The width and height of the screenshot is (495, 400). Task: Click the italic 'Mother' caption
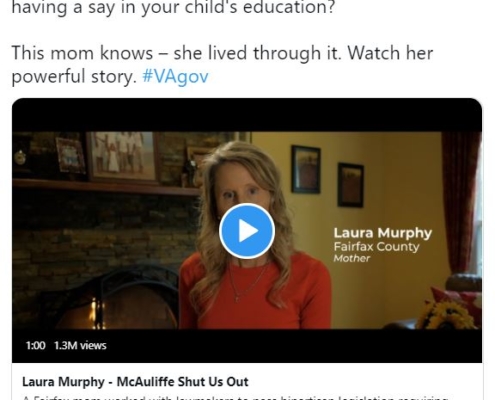[352, 258]
